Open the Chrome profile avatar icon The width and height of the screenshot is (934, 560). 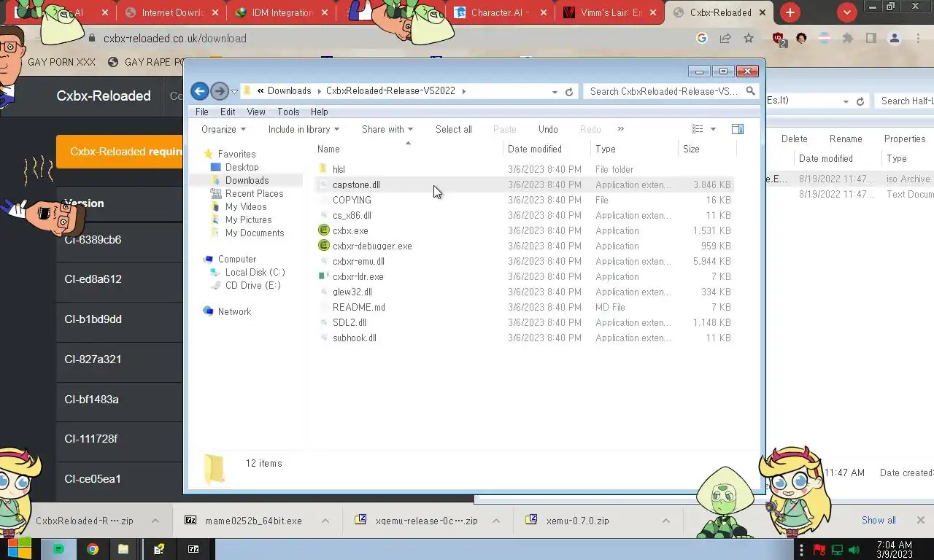[894, 39]
